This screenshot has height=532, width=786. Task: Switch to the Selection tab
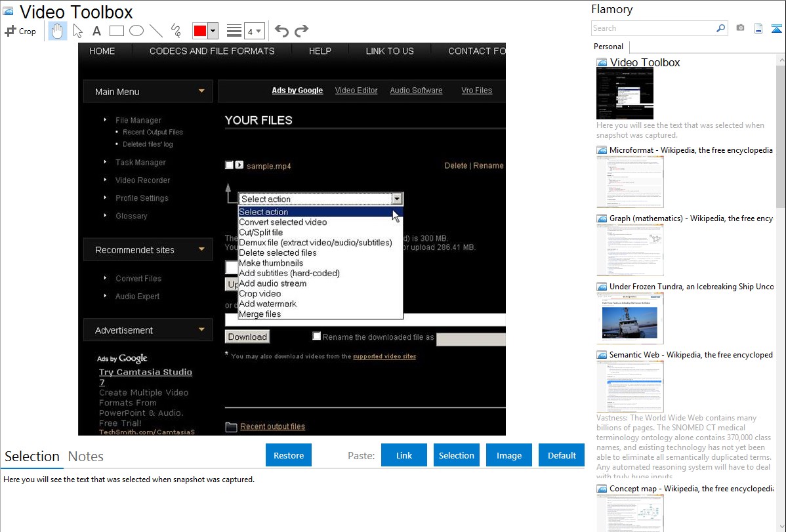32,457
